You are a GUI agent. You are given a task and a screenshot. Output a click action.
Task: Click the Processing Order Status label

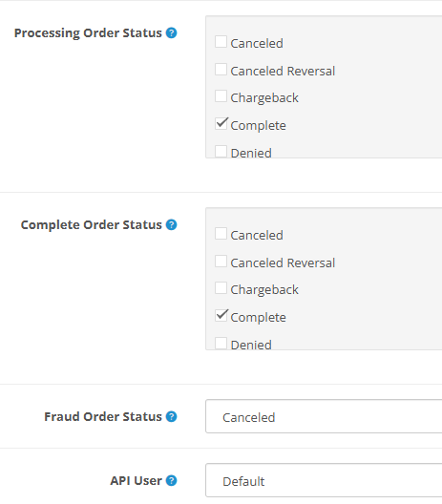tap(88, 33)
